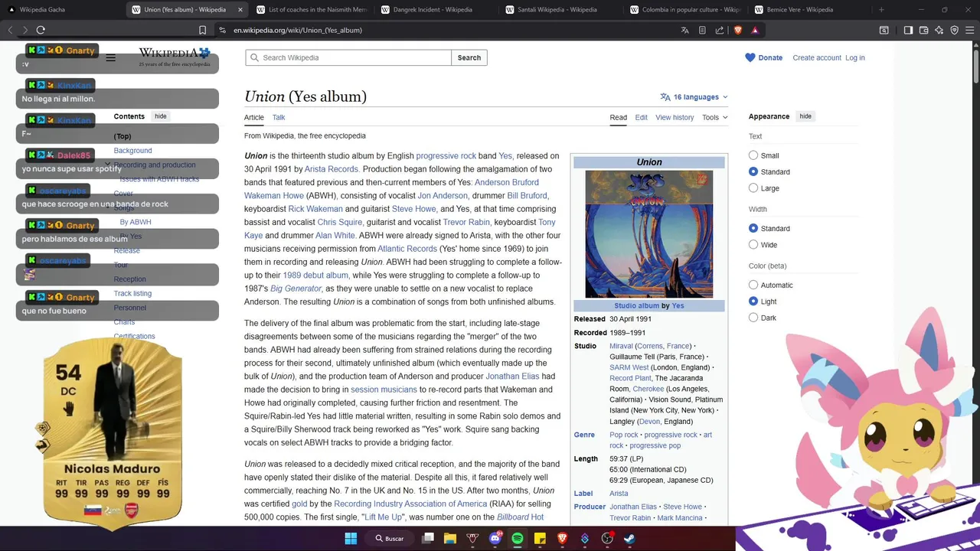Viewport: 980px width, 551px height.
Task: Open the Brave Wallet icon
Action: [x=923, y=30]
